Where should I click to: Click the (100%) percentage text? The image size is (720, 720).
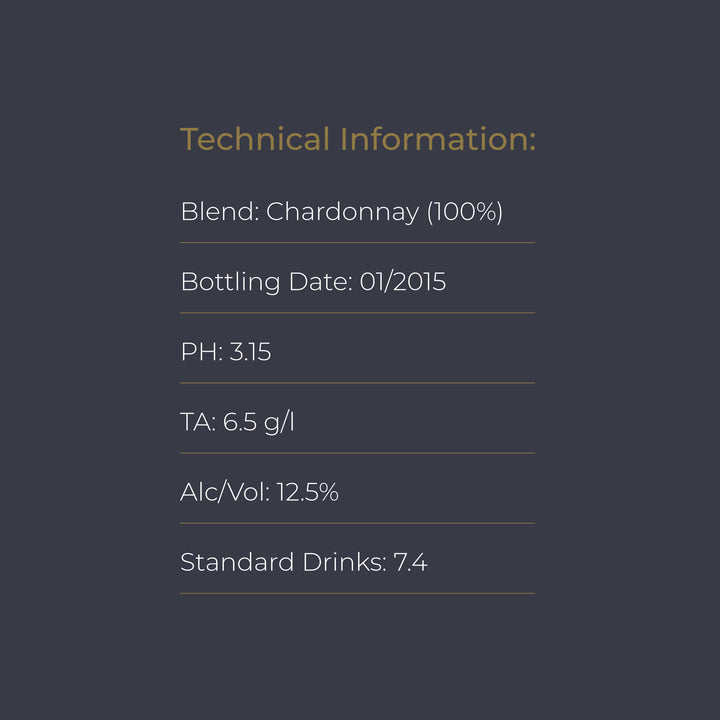[x=465, y=212]
